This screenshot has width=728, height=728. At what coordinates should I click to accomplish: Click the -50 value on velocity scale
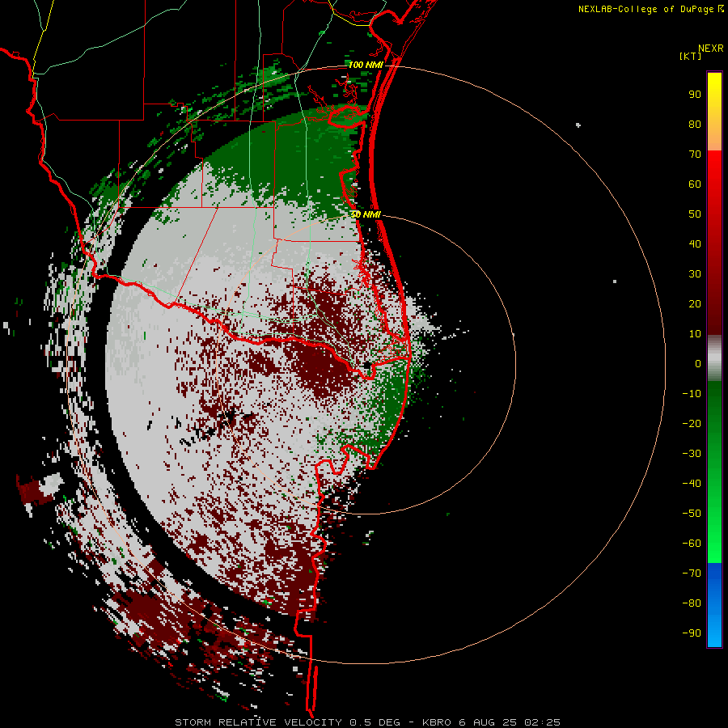click(692, 514)
